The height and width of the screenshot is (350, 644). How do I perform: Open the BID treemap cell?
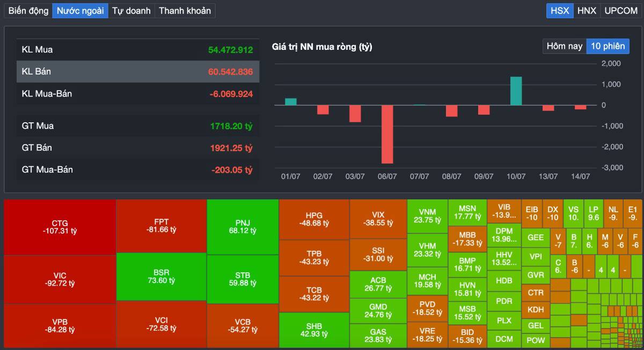467,337
